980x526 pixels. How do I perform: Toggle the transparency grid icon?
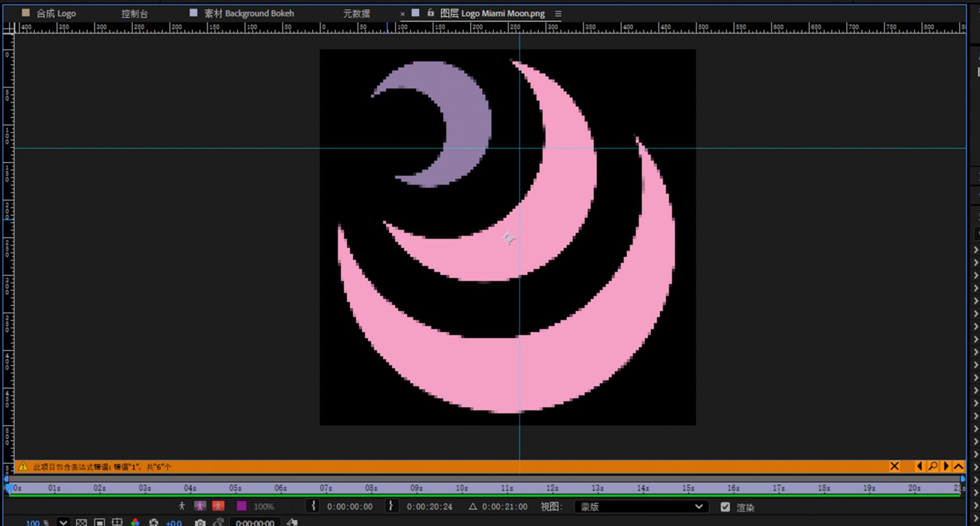(81, 522)
